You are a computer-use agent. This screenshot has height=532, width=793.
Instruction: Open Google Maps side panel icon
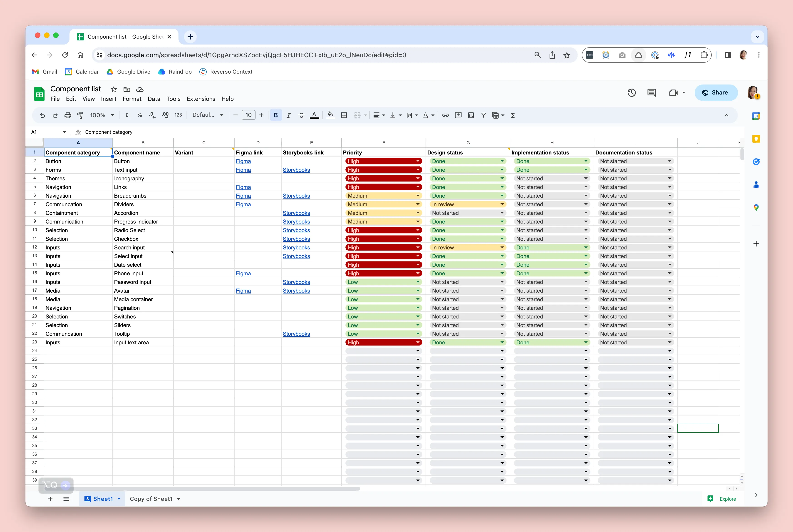coord(756,207)
